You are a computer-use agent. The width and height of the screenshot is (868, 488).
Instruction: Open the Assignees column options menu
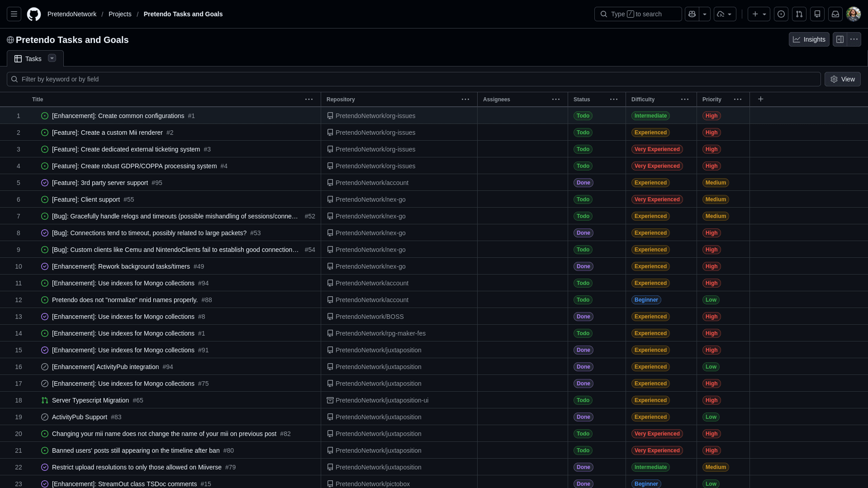click(556, 99)
